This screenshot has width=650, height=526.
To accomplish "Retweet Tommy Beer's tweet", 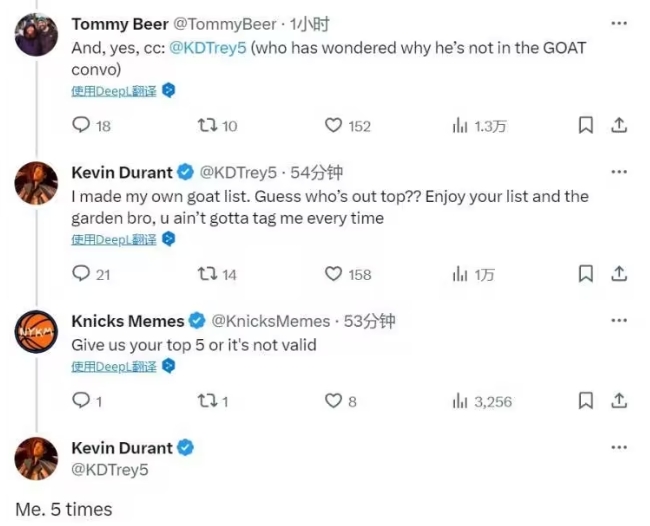I will (203, 125).
